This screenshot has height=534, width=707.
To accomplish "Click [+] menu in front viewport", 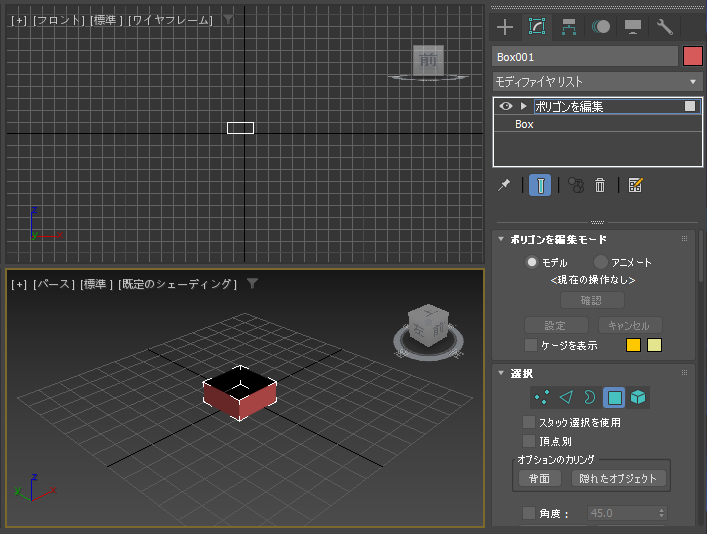I will (19, 20).
